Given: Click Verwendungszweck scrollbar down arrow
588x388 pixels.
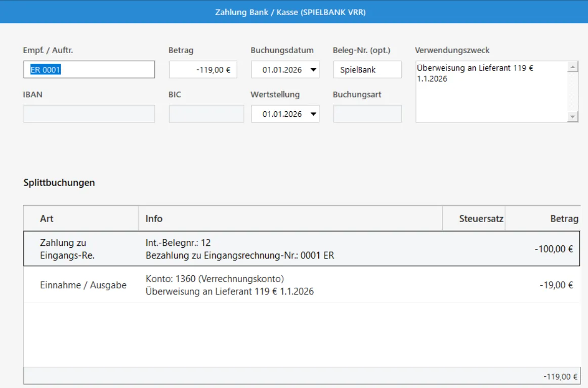Looking at the screenshot, I should coord(573,116).
